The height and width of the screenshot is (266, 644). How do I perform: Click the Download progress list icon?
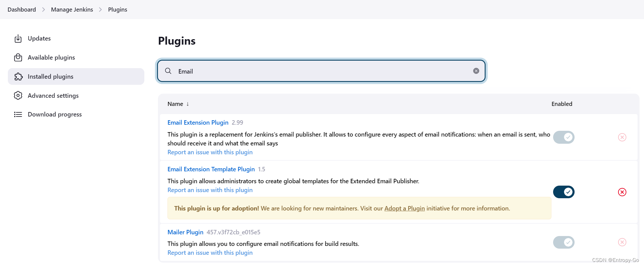(x=18, y=114)
